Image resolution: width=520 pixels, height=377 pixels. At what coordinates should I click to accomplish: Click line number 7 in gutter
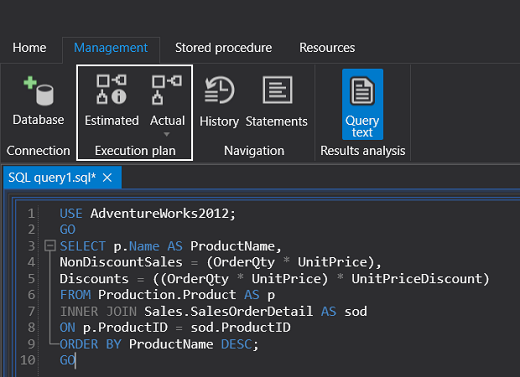(31, 311)
